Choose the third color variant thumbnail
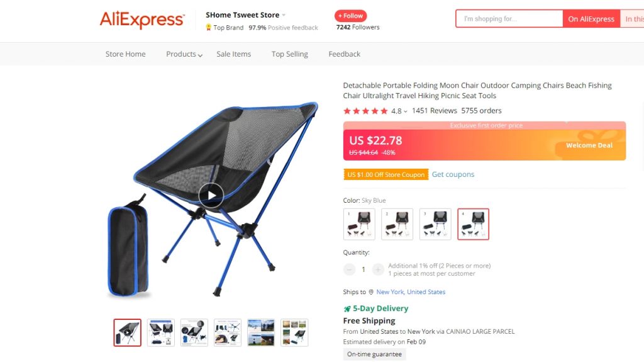This screenshot has height=362, width=644. pyautogui.click(x=435, y=224)
